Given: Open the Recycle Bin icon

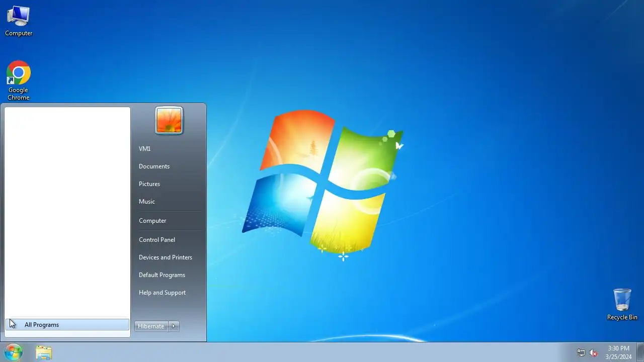Looking at the screenshot, I should pos(622,304).
